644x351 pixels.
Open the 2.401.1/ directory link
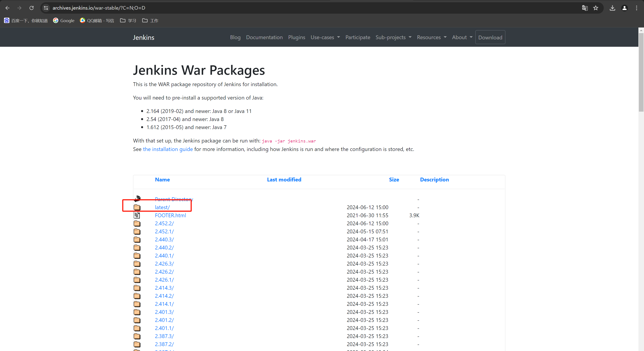pos(164,328)
